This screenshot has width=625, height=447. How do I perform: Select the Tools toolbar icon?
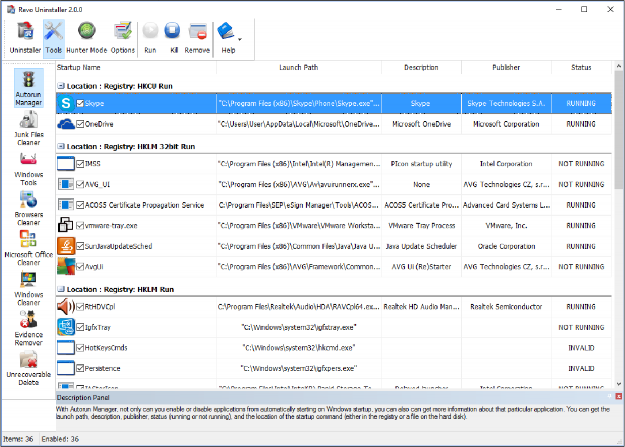pos(53,38)
